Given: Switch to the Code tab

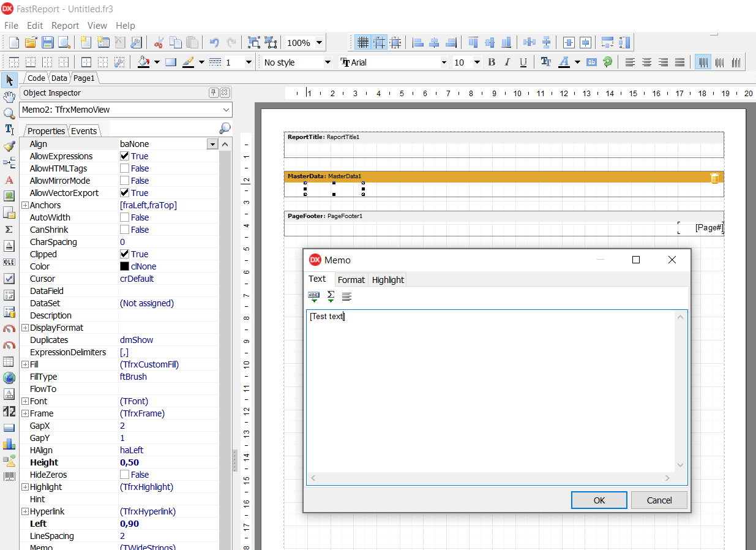Looking at the screenshot, I should pyautogui.click(x=36, y=78).
